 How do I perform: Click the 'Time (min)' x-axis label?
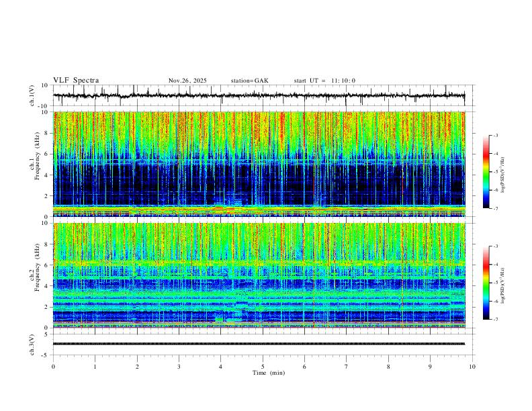[269, 373]
